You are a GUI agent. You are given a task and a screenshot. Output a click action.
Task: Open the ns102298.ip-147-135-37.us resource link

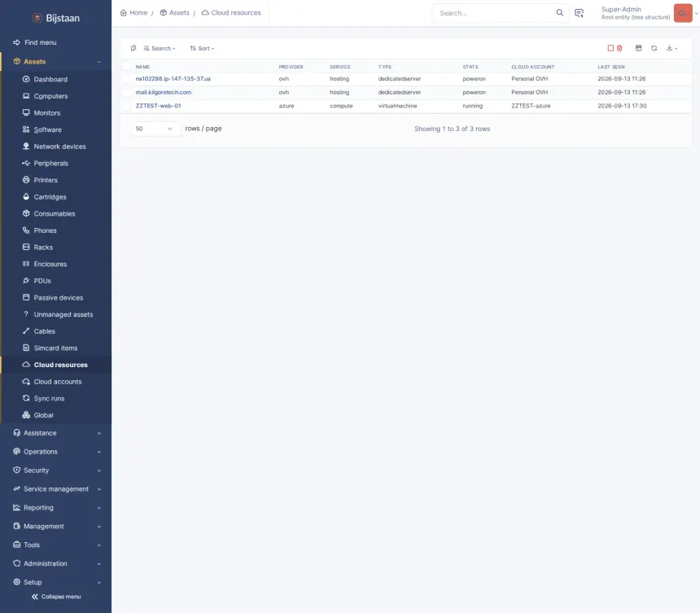tap(173, 79)
